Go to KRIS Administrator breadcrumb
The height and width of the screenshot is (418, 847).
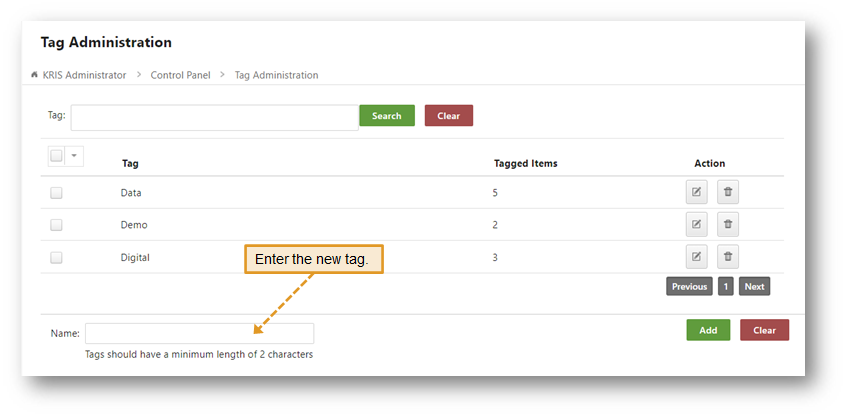pyautogui.click(x=84, y=75)
